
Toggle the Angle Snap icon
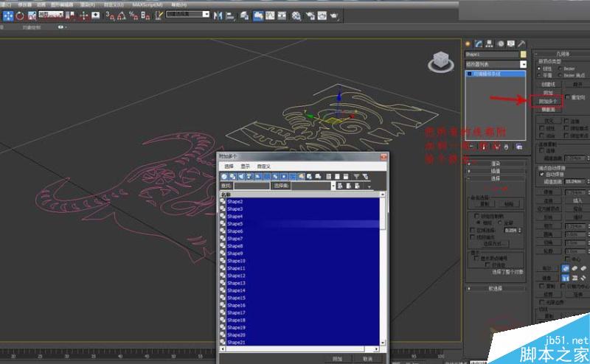click(x=122, y=15)
